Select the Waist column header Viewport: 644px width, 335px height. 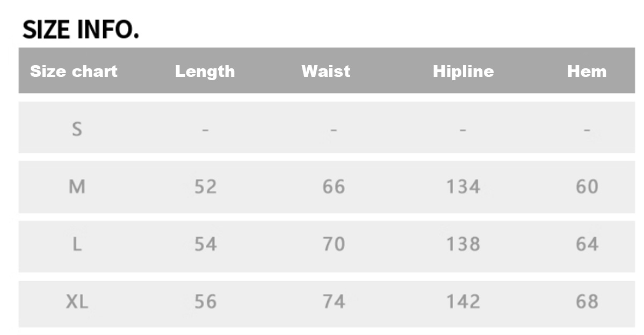[325, 71]
